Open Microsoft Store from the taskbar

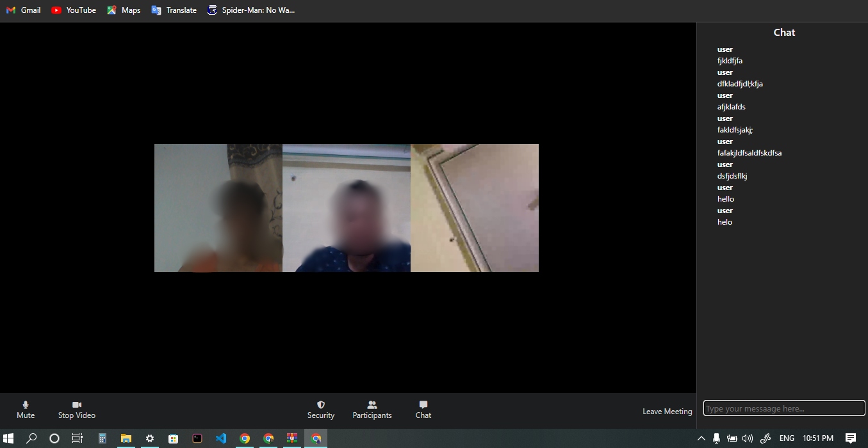[x=173, y=438]
